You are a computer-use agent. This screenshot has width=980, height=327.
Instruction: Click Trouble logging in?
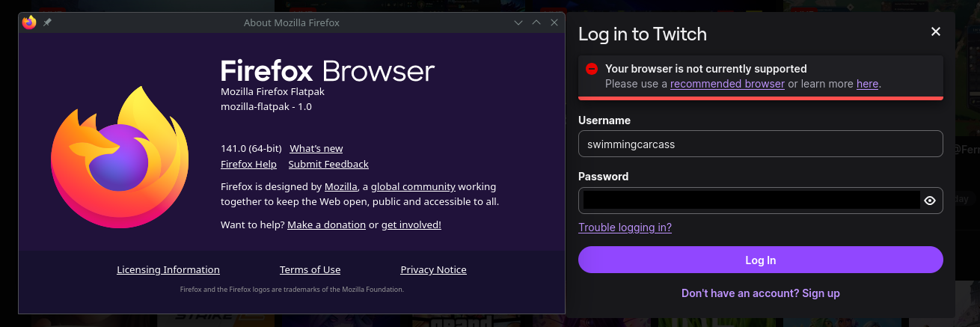tap(625, 227)
